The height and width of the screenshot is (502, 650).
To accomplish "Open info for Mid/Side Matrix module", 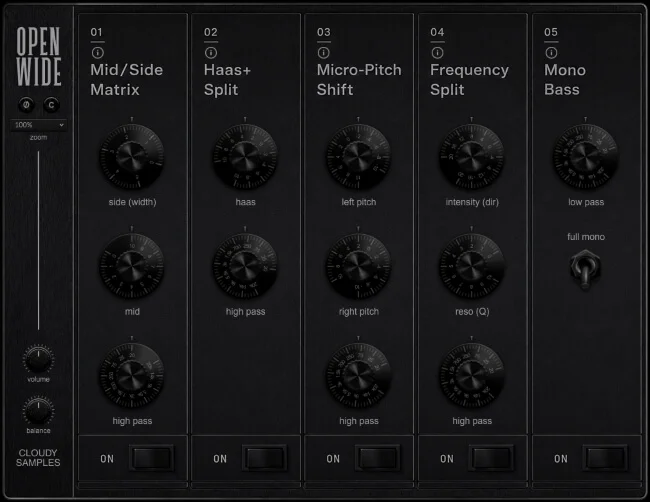I will 97,53.
